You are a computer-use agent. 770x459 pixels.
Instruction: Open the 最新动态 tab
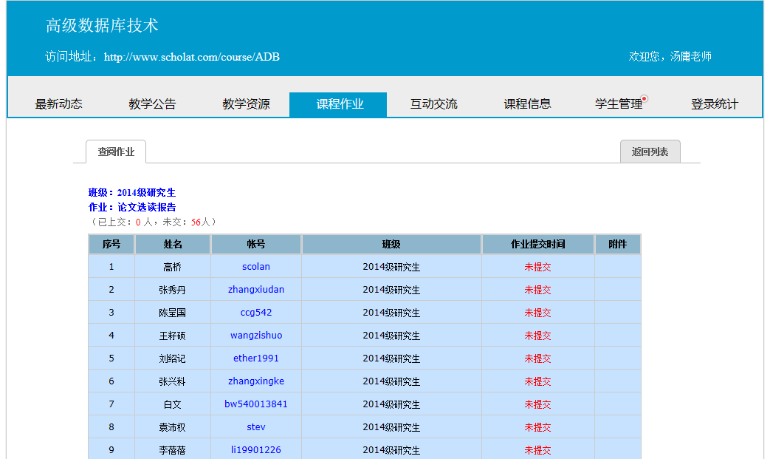58,104
